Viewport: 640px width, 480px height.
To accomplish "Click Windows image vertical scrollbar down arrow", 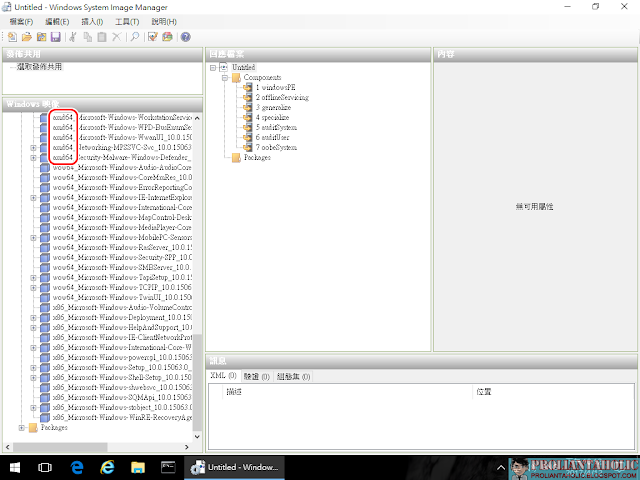I will click(x=197, y=436).
